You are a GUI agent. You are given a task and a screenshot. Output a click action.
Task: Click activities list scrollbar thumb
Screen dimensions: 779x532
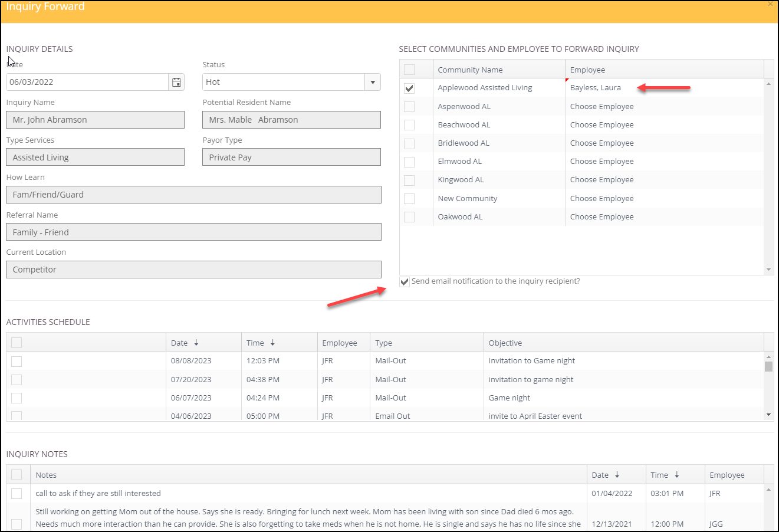(x=768, y=366)
